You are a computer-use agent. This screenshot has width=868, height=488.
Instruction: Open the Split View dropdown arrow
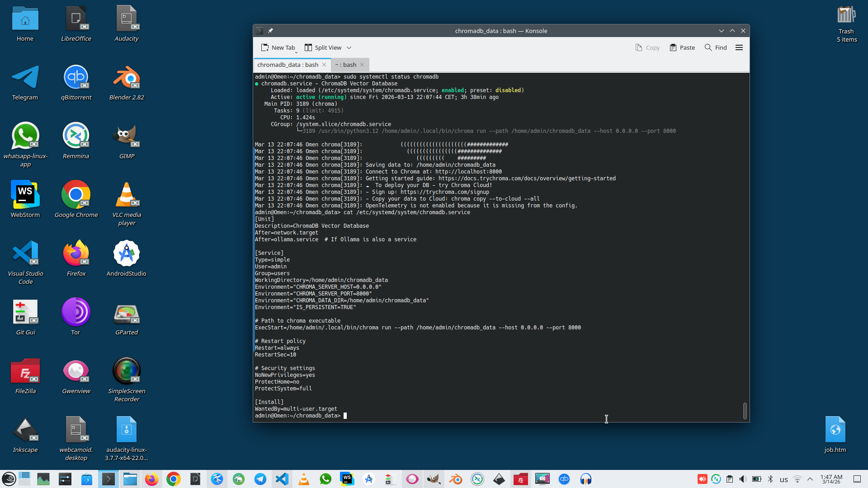[349, 47]
